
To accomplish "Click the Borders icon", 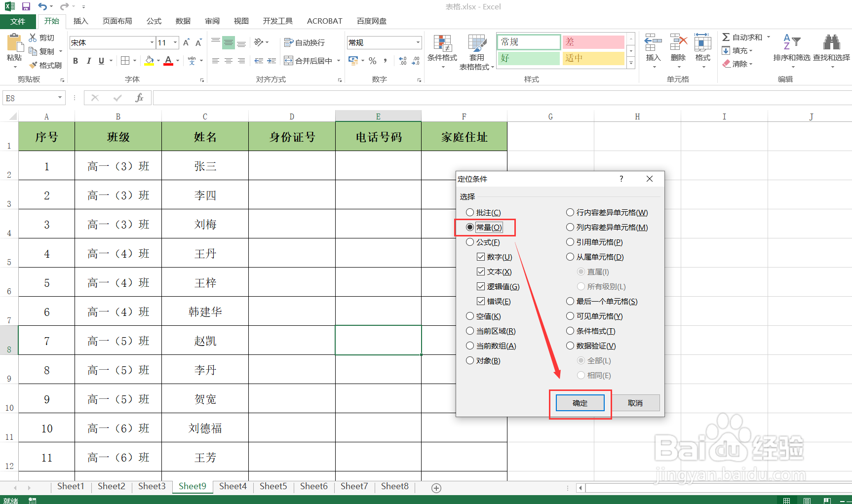I will tap(125, 61).
